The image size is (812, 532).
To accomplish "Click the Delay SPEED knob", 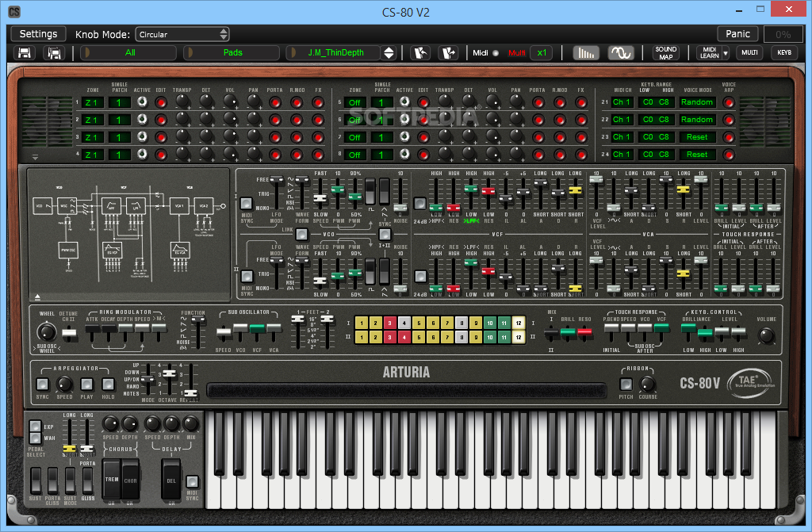I will (x=152, y=424).
